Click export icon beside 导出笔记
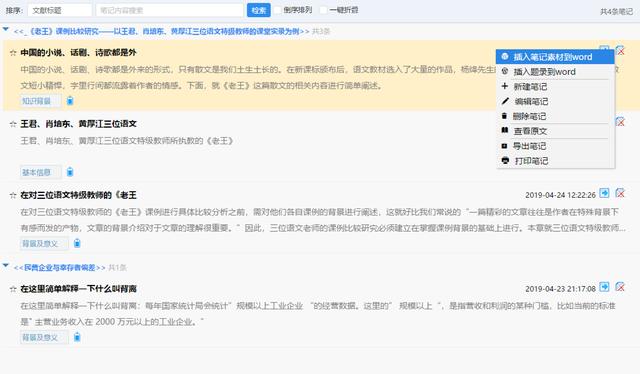This screenshot has width=640, height=374. [x=504, y=146]
